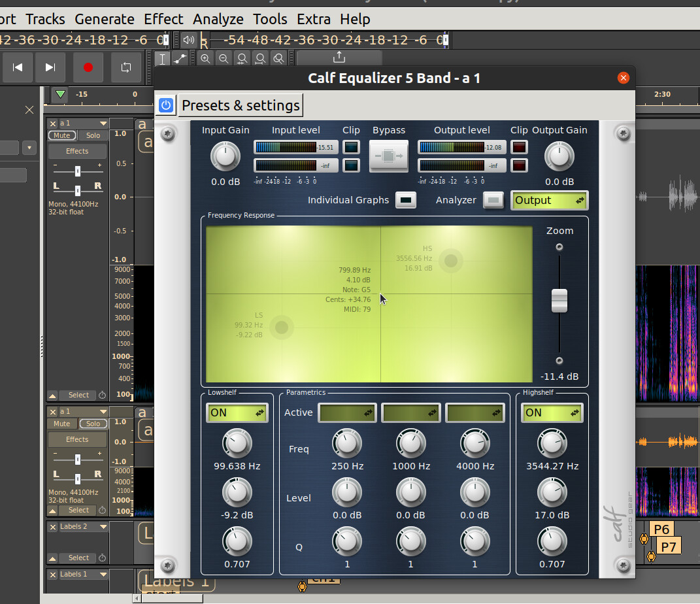Open Presets & settings

coord(241,105)
